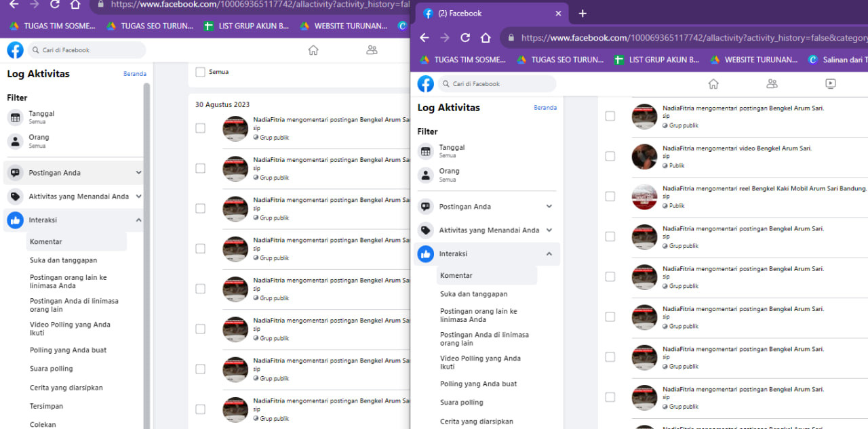Viewport: 868px width, 429px height.
Task: Click the front window address bar URL
Action: tap(694, 38)
